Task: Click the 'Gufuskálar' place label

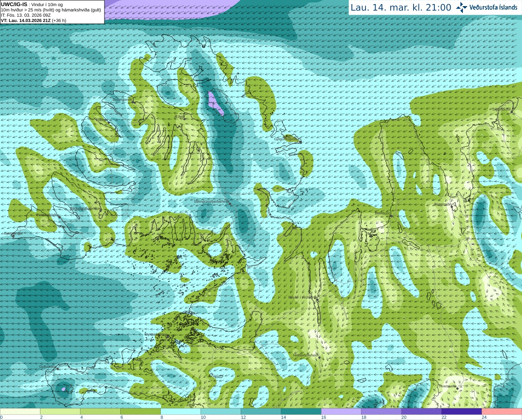Action: click(47, 367)
